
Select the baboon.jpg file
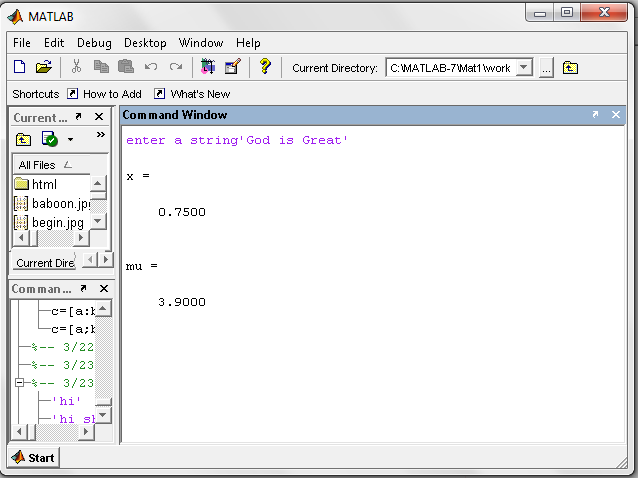[x=52, y=203]
